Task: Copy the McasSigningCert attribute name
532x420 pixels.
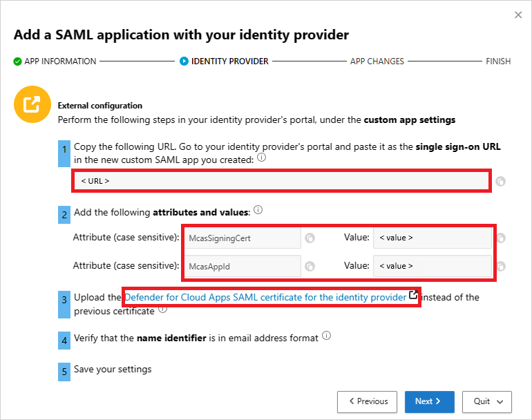Action: click(x=310, y=238)
